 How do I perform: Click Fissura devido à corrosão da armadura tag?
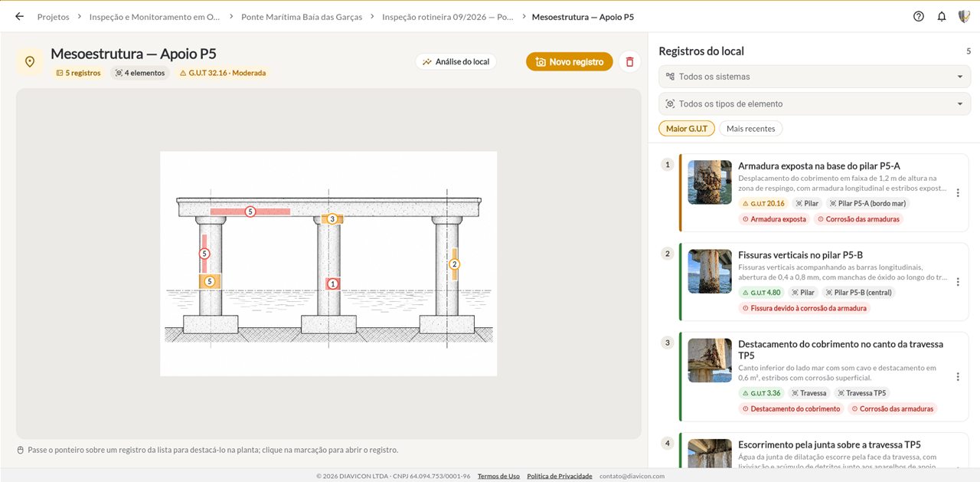805,308
